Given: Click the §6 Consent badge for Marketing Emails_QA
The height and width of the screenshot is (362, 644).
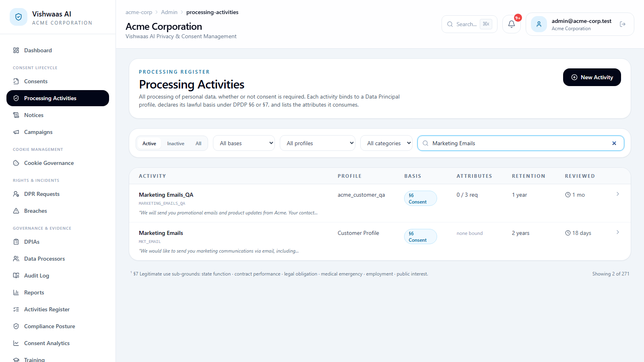Looking at the screenshot, I should point(420,198).
